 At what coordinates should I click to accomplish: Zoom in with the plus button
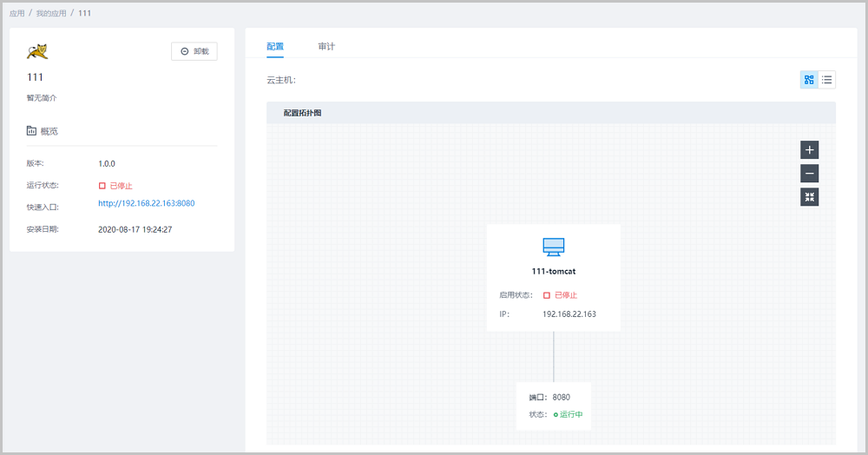click(809, 149)
